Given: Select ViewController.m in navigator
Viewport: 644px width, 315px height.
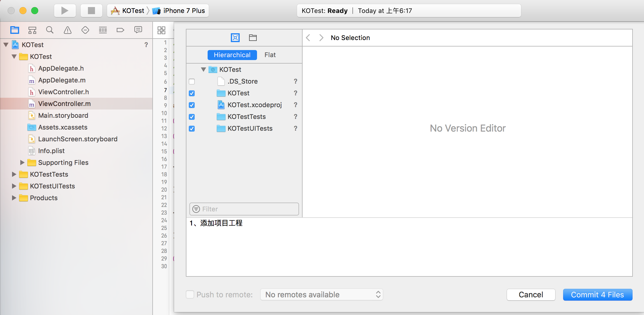Looking at the screenshot, I should [x=76, y=104].
